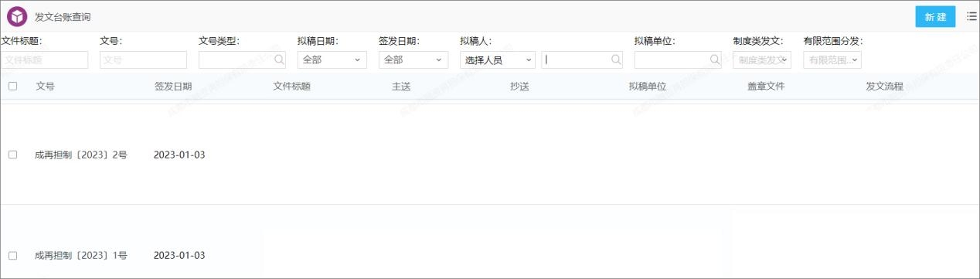Click the search icon in 文号类型 field

pos(279,60)
